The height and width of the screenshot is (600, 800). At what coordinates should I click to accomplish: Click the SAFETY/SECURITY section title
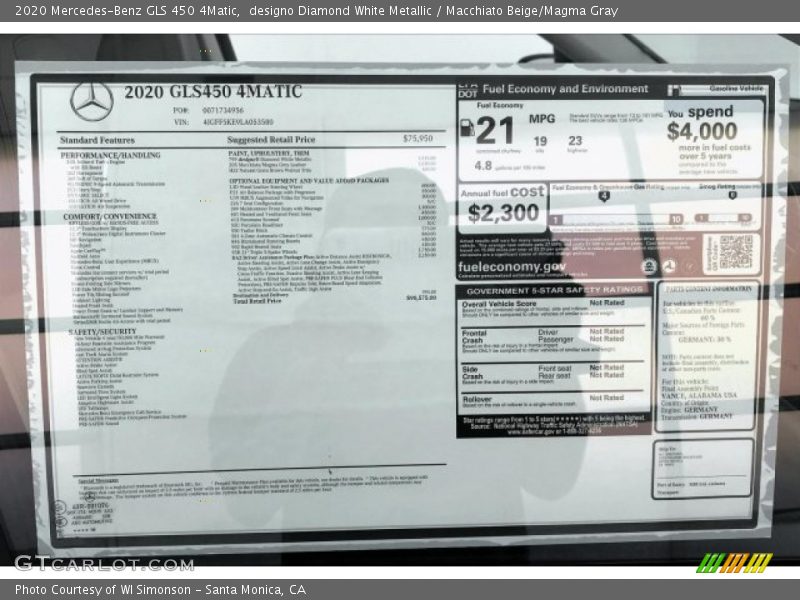pyautogui.click(x=102, y=332)
